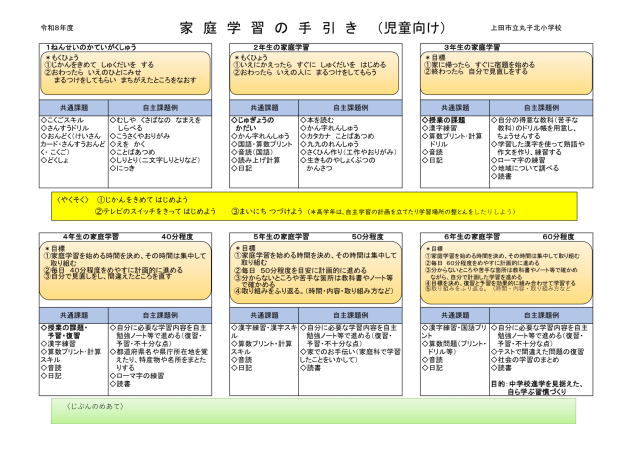Select the item "◇社会の学習のまとめ"
Image resolution: width=640 pixels, height=452 pixels.
(525, 360)
